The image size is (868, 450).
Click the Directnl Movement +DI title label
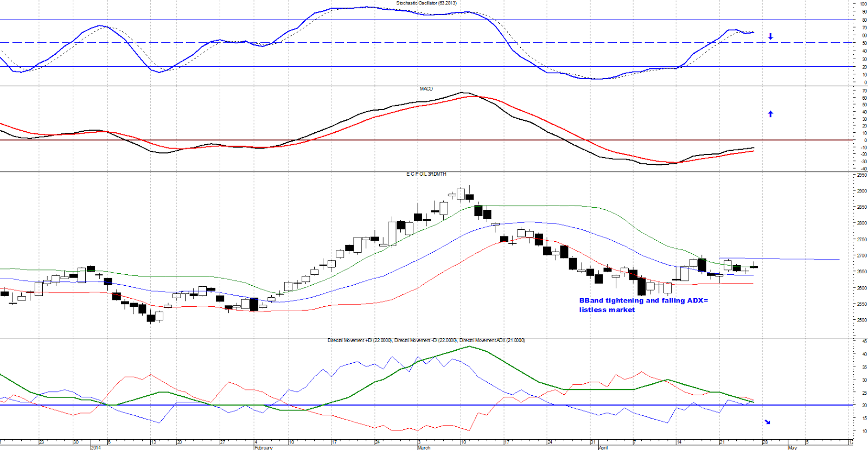coord(360,340)
